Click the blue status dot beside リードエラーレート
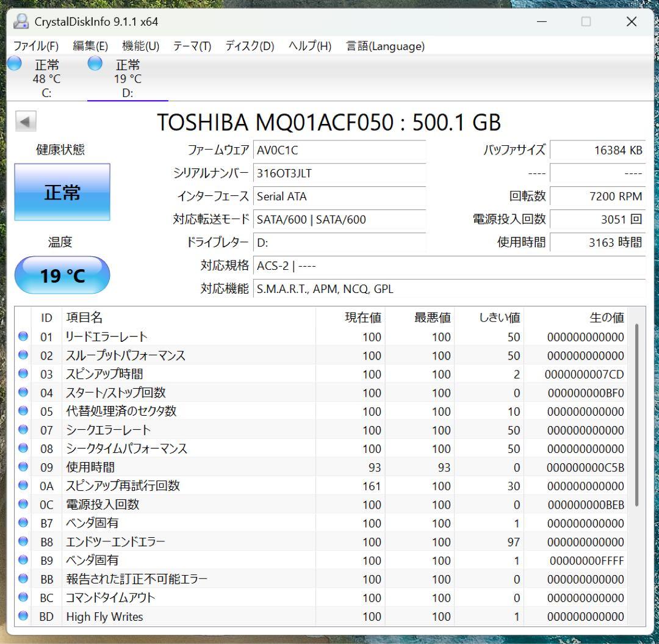 tap(23, 336)
